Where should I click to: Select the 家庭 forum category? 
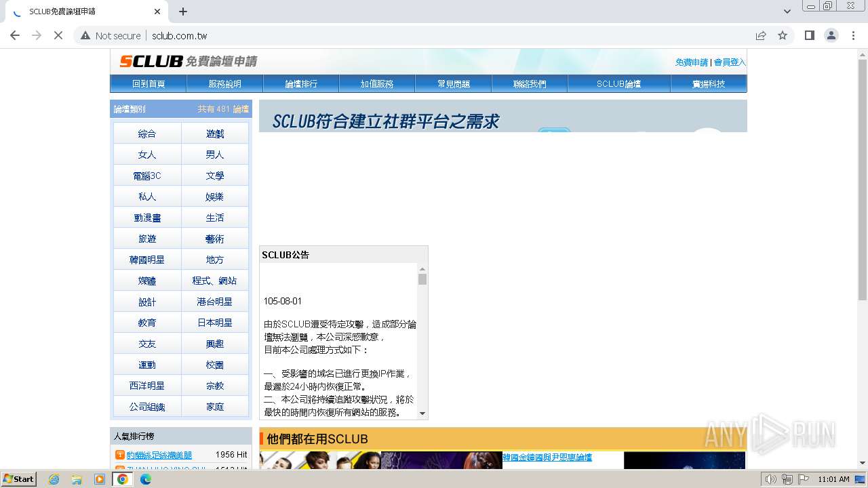tap(215, 407)
